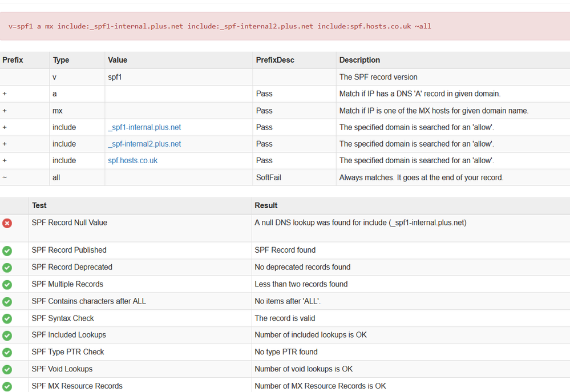
Task: Open the _spf1-internal.plus.net link
Action: (144, 127)
